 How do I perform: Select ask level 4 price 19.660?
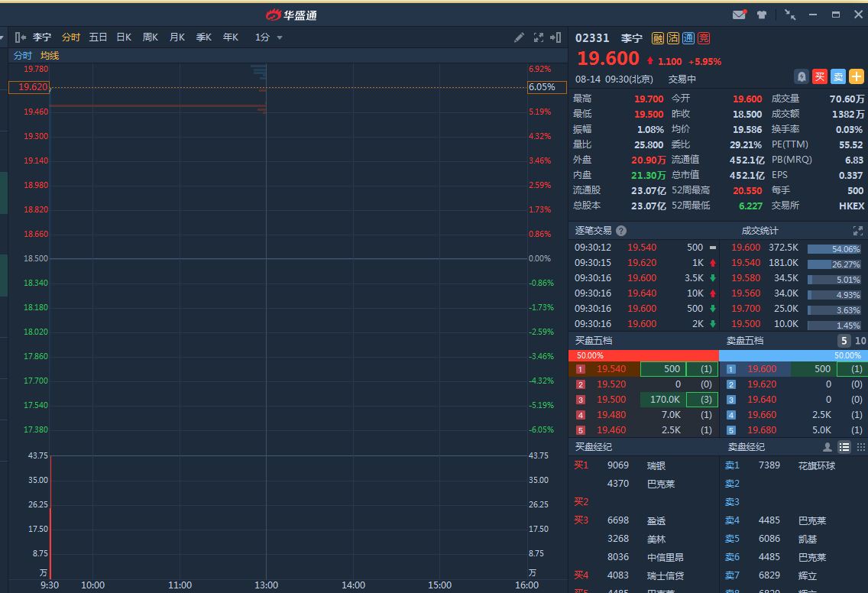click(x=762, y=415)
